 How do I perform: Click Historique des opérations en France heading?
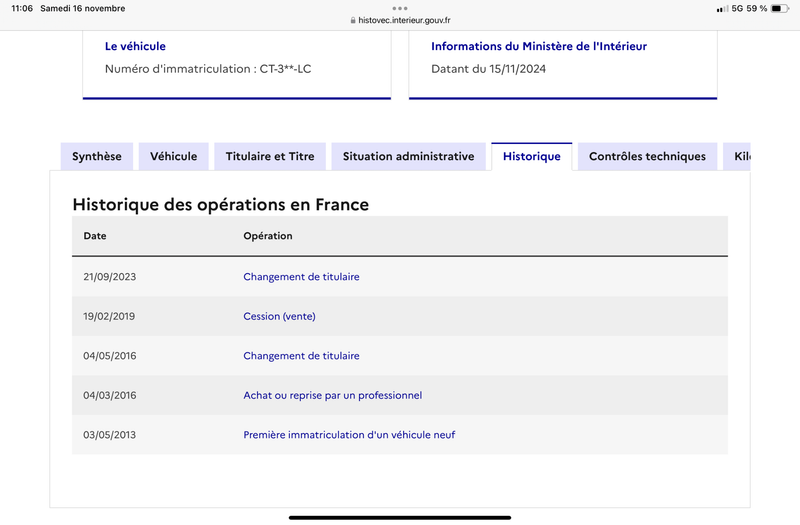[220, 205]
